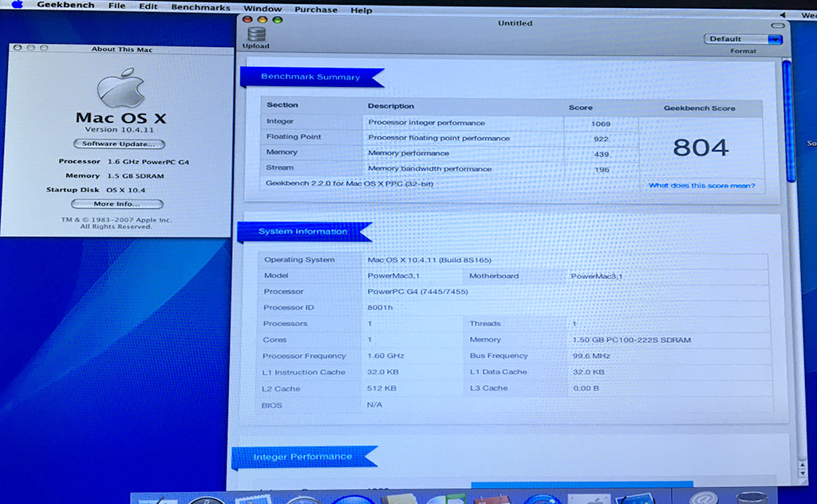The height and width of the screenshot is (504, 817).
Task: Open the Help menu
Action: [x=361, y=10]
